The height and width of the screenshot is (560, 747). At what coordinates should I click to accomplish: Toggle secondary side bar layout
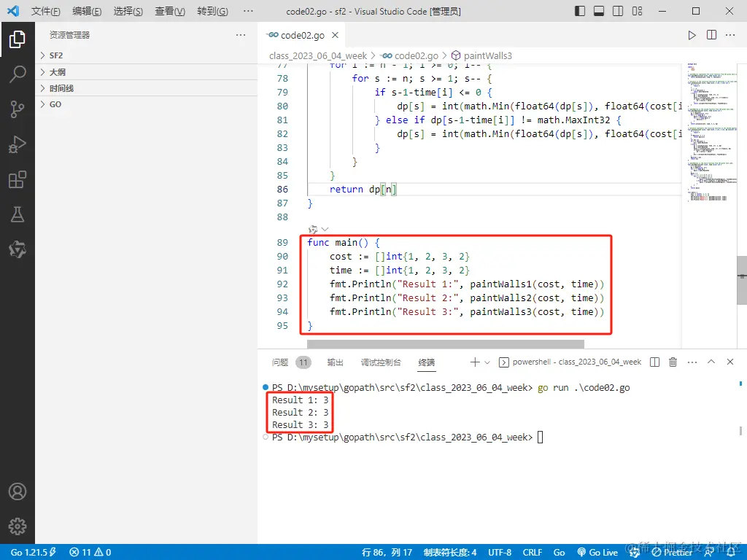[x=618, y=11]
